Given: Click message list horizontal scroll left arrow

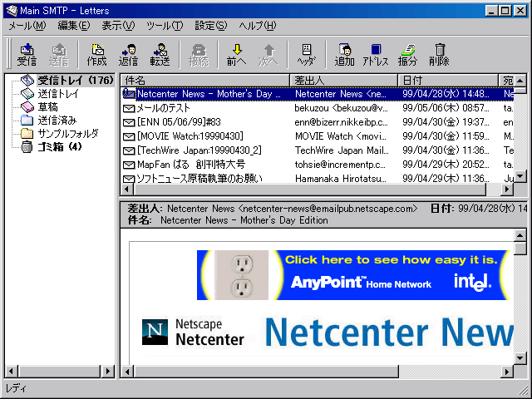Looking at the screenshot, I should click(x=127, y=189).
